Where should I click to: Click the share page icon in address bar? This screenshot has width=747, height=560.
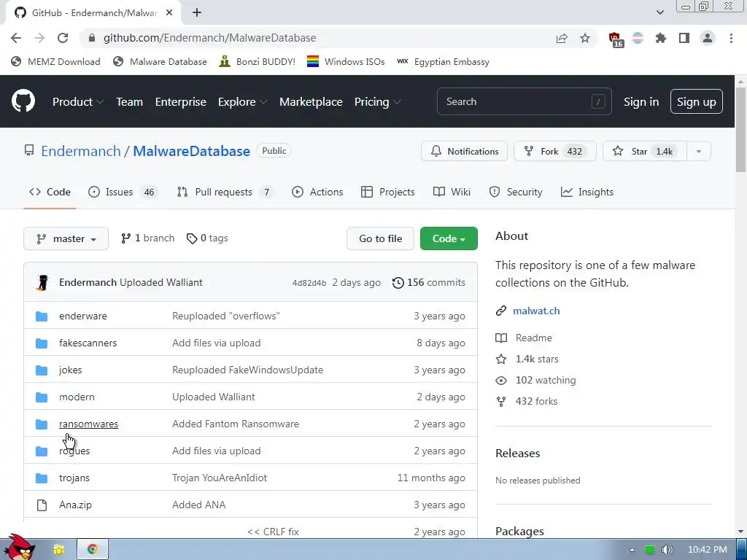[x=562, y=38]
